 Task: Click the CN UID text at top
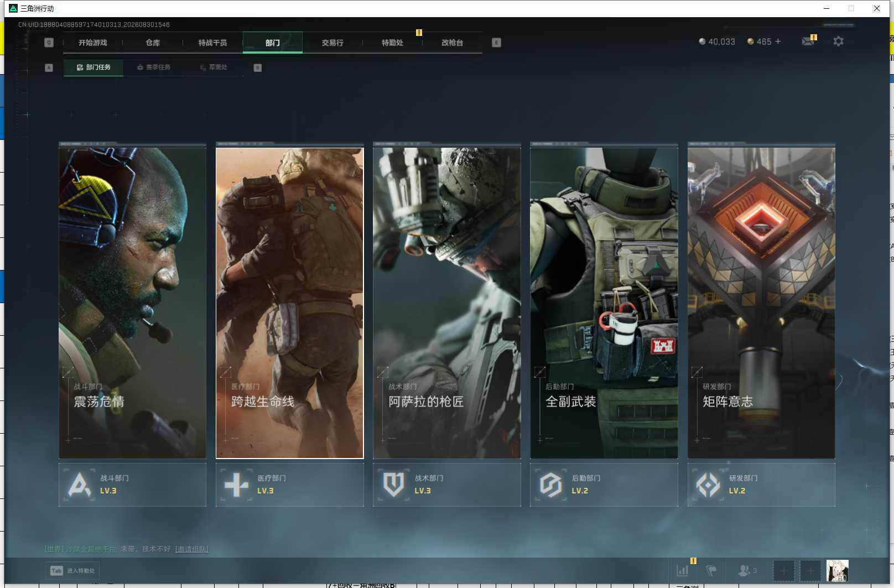click(94, 25)
